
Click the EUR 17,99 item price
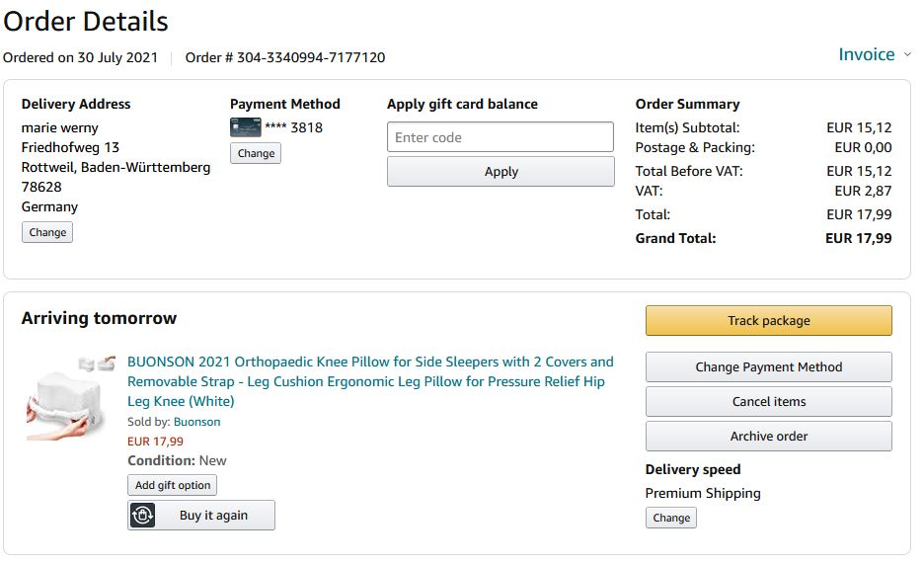[156, 442]
